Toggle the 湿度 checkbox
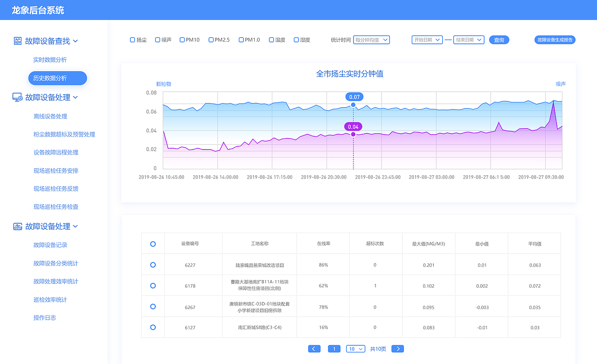 296,40
